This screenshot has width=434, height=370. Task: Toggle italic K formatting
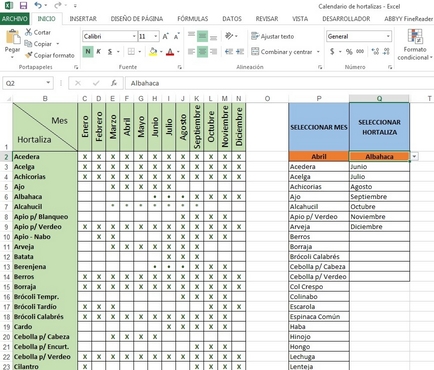click(99, 52)
